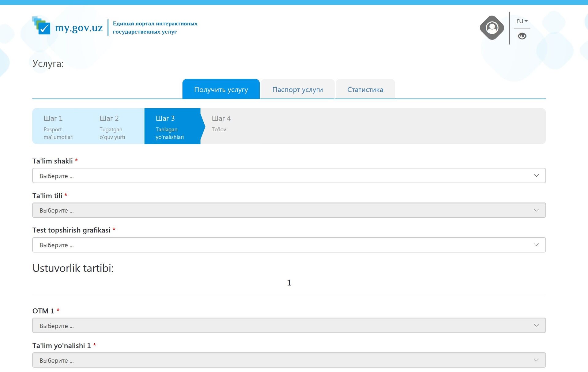This screenshot has width=588, height=372.
Task: Click the Ta'lim shakli chevron arrow
Action: point(536,176)
